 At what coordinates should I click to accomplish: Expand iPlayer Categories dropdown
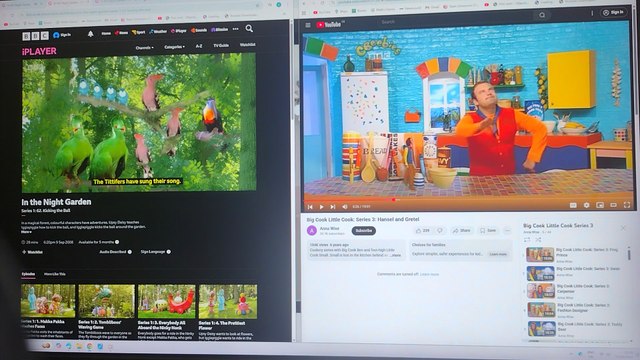pos(174,47)
